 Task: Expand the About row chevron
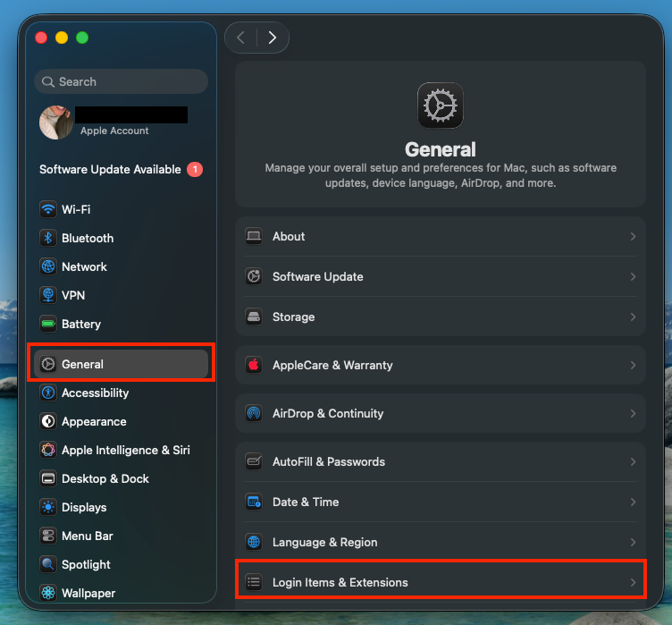click(633, 236)
